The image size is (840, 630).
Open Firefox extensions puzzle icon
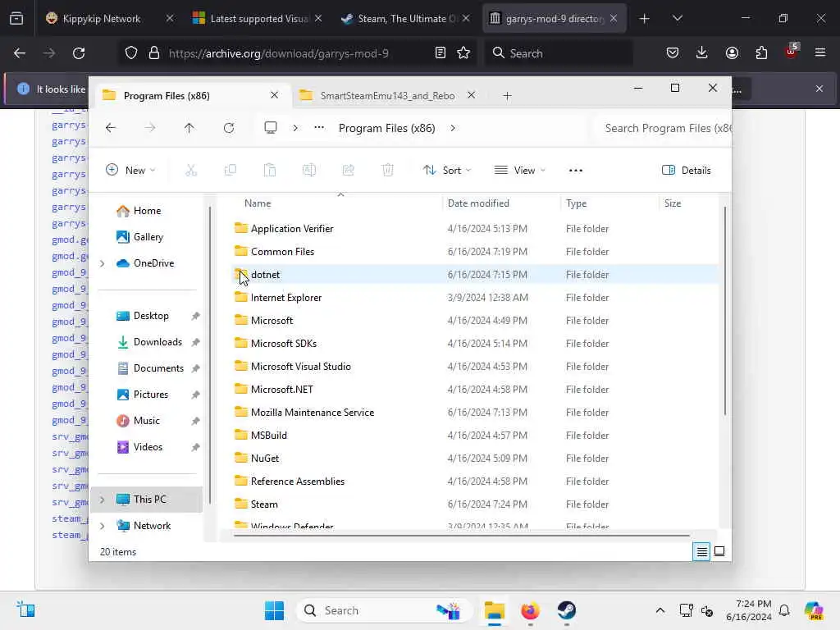(x=761, y=53)
